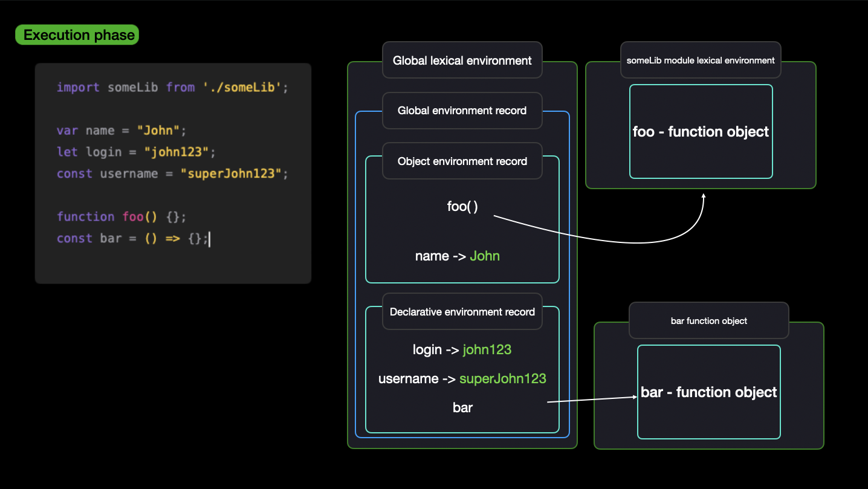868x489 pixels.
Task: Click the const bar arrow function line
Action: pos(133,239)
